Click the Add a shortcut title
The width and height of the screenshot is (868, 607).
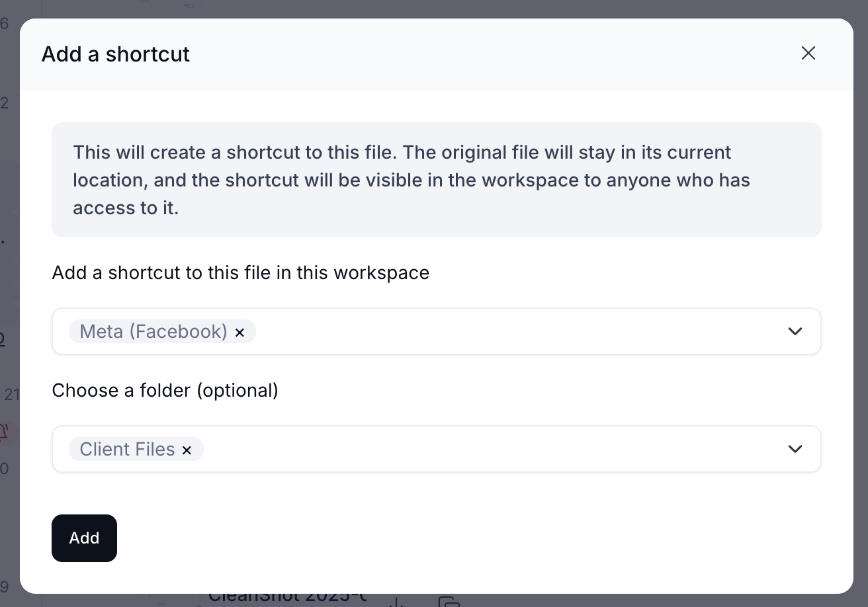[116, 54]
